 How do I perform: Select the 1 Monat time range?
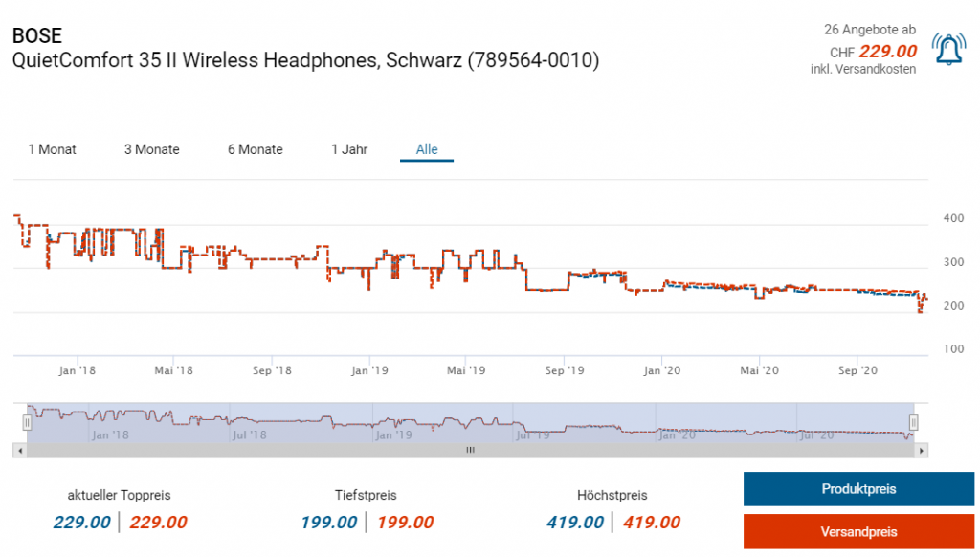coord(52,149)
